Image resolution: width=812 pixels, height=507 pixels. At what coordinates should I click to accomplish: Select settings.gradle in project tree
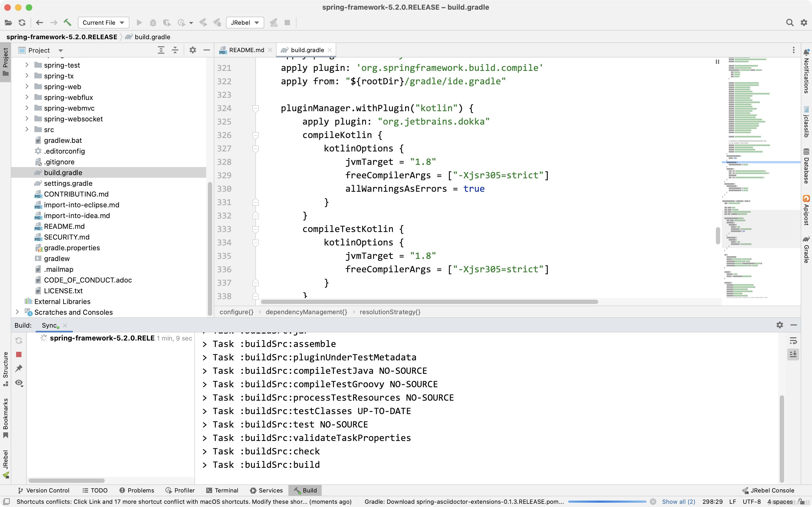(x=68, y=183)
